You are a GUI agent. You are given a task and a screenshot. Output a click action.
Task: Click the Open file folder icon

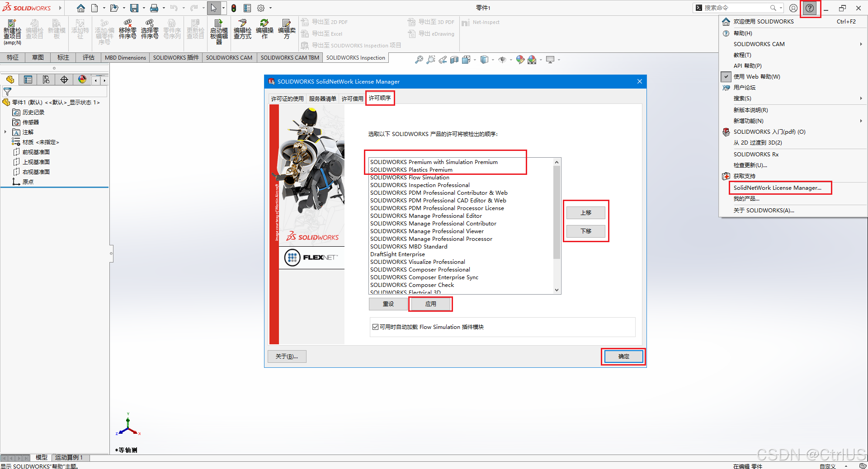click(x=114, y=8)
